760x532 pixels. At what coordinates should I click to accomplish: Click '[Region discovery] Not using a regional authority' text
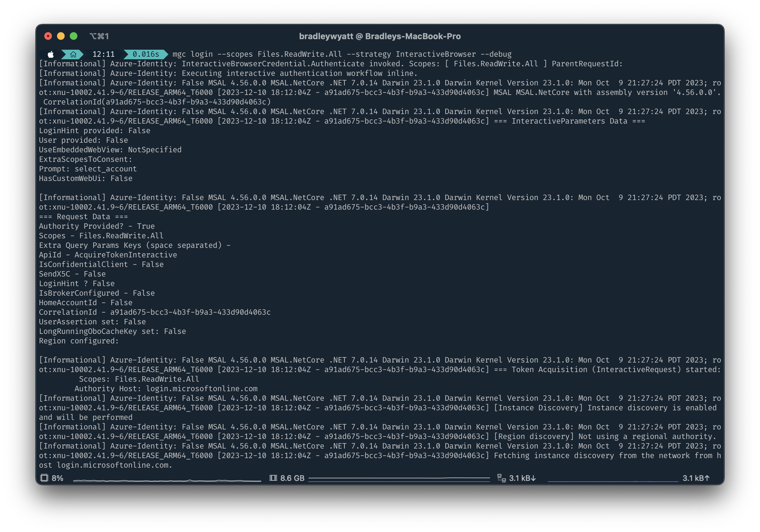(605, 437)
